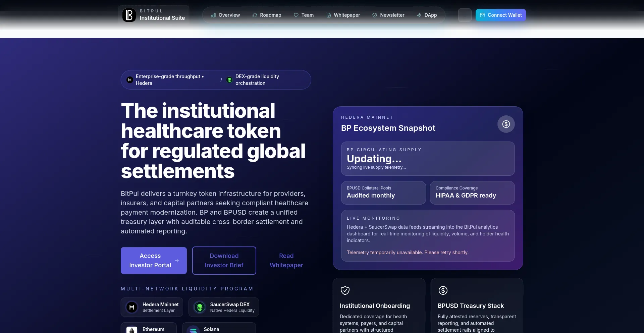Click the BitPul logo icon
This screenshot has width=644, height=333.
tap(129, 15)
